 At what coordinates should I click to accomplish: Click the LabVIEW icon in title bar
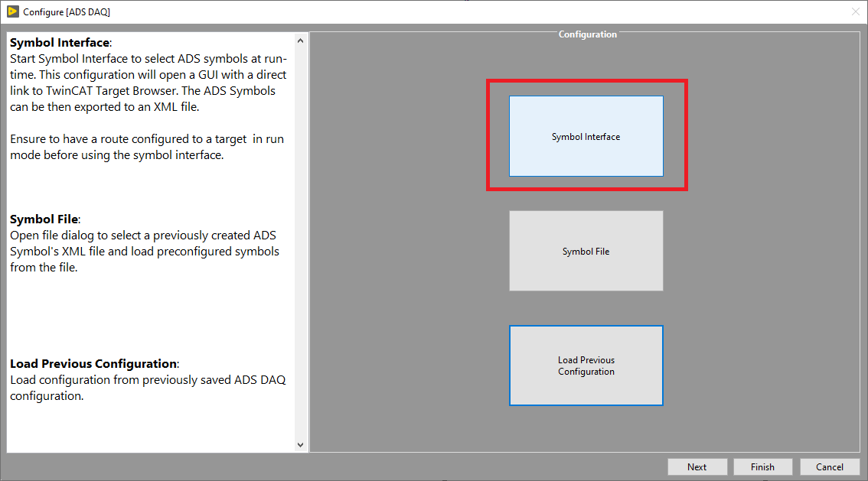13,11
